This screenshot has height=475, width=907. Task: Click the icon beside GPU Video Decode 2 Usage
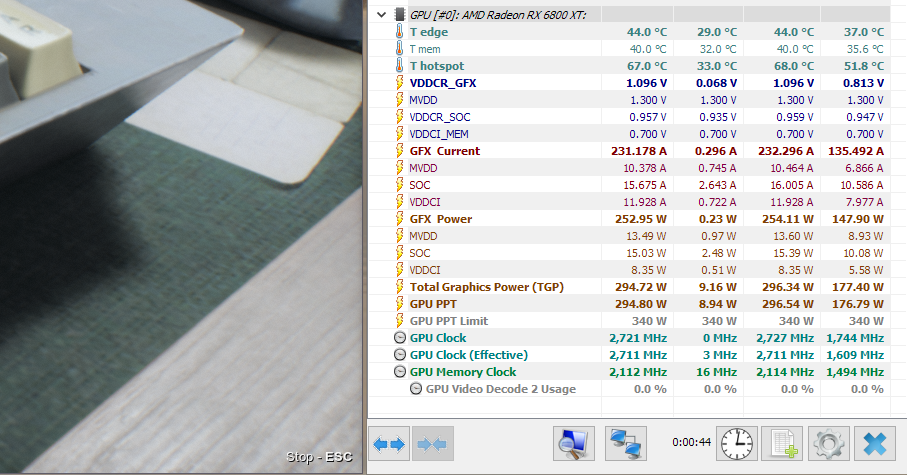(x=416, y=389)
